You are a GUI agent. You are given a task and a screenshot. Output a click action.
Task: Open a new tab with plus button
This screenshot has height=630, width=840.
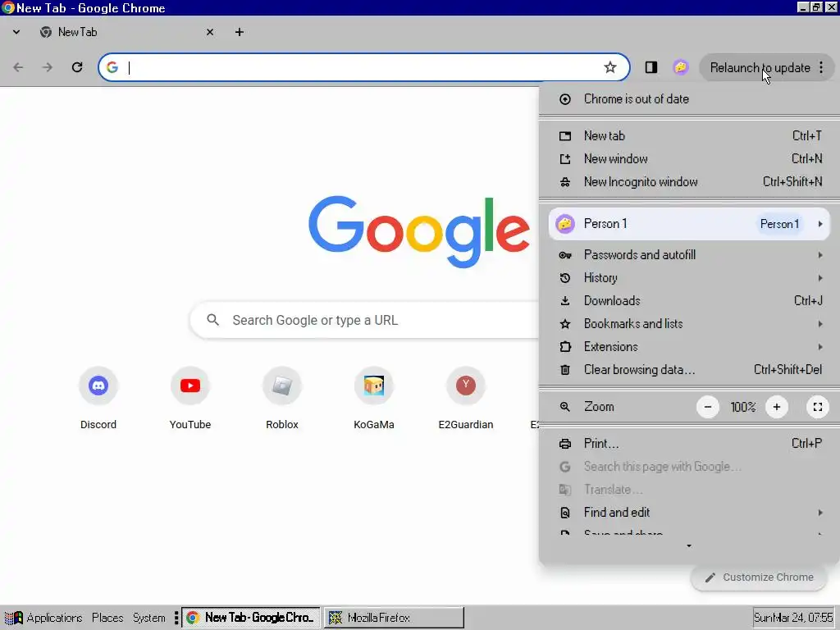239,32
